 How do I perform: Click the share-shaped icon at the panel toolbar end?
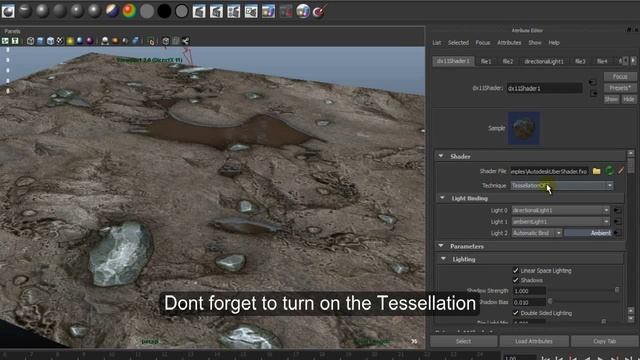(x=186, y=41)
